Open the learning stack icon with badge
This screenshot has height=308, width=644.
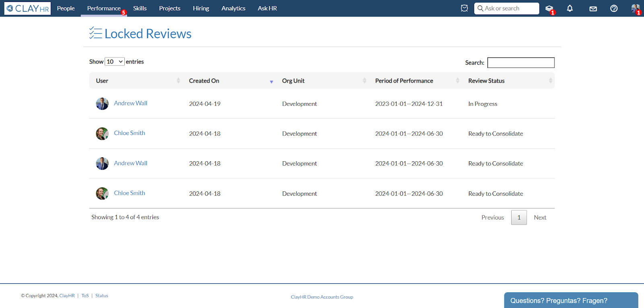[549, 8]
